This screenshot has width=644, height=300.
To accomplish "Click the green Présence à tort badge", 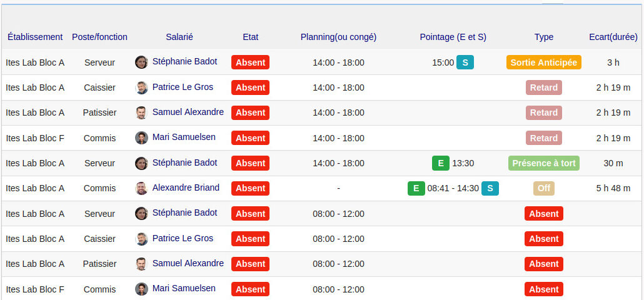I will coord(543,163).
